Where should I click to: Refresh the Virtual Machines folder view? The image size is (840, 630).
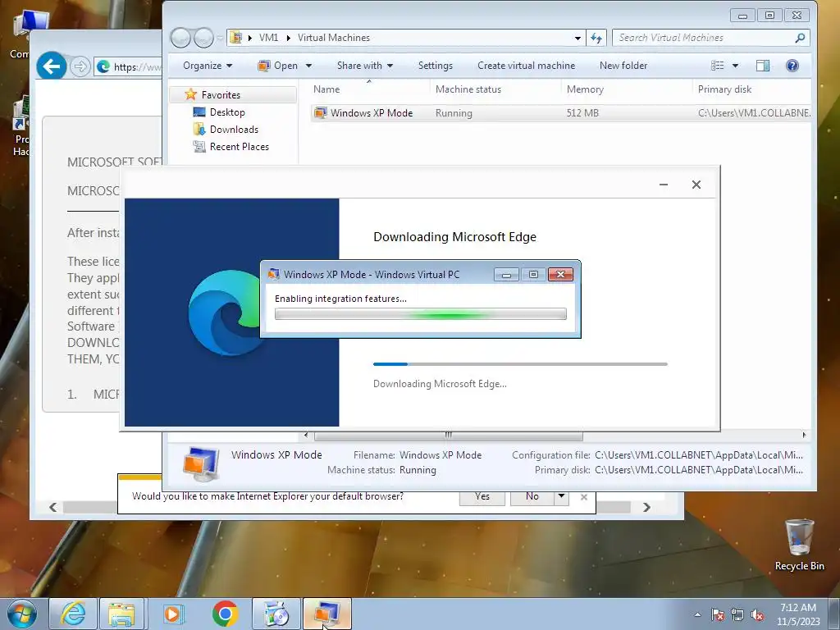point(596,38)
